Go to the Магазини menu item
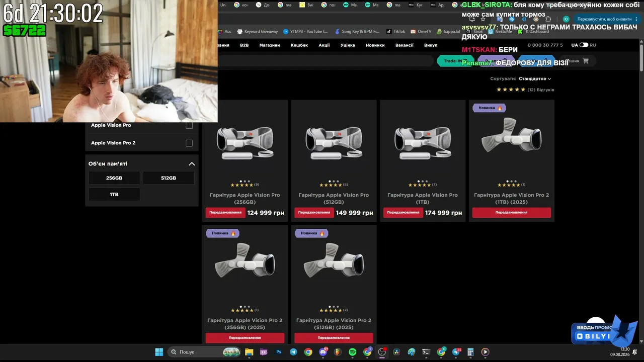 tap(270, 45)
